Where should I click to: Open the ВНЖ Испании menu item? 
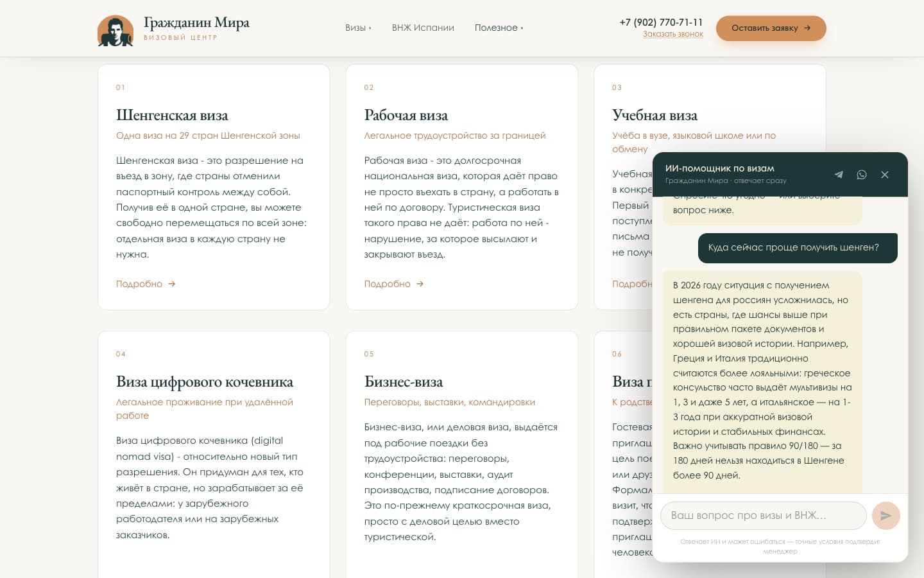click(x=423, y=28)
